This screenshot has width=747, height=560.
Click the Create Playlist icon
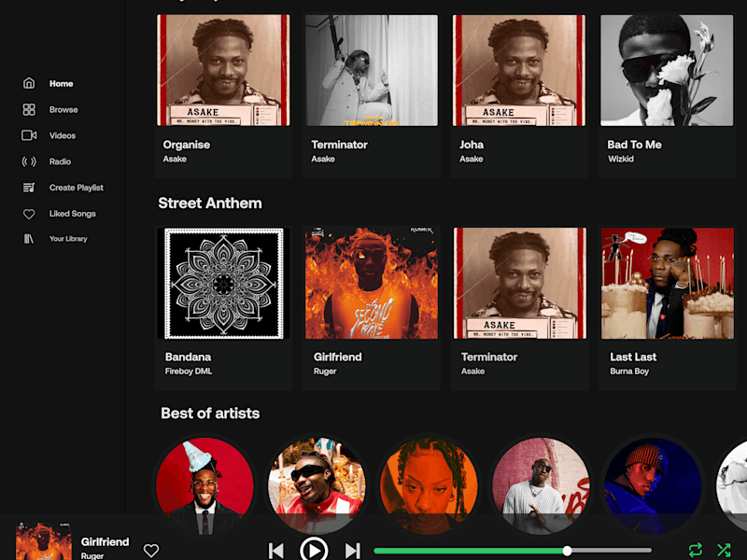click(x=29, y=188)
